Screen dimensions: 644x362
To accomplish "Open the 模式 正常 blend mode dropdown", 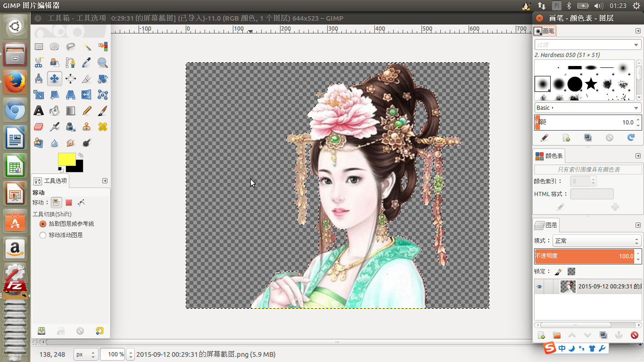I will pyautogui.click(x=597, y=241).
